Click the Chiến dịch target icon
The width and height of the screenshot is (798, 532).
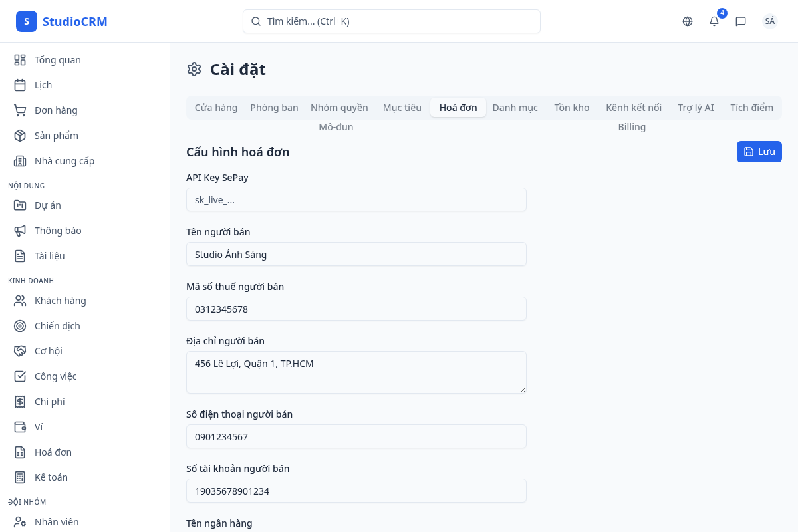20,326
